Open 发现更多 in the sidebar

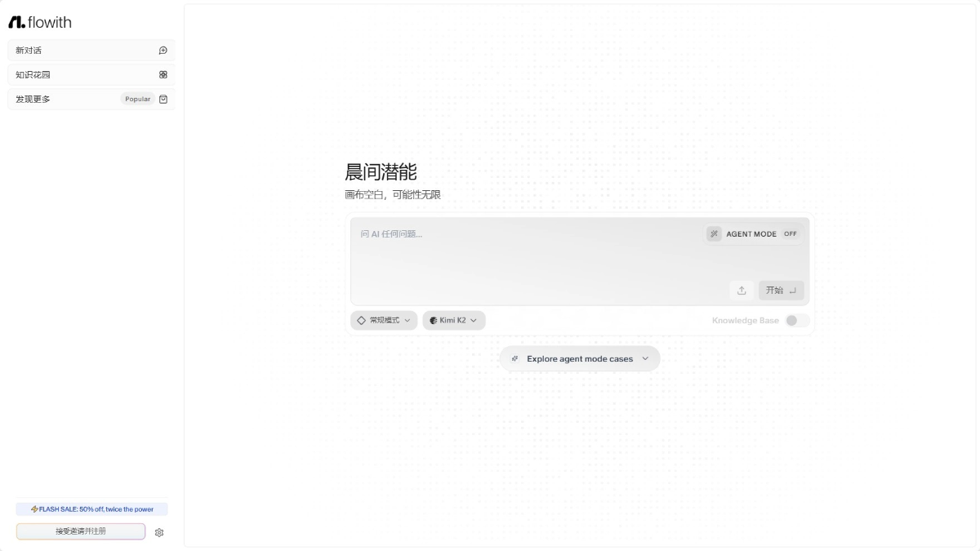[x=33, y=100]
